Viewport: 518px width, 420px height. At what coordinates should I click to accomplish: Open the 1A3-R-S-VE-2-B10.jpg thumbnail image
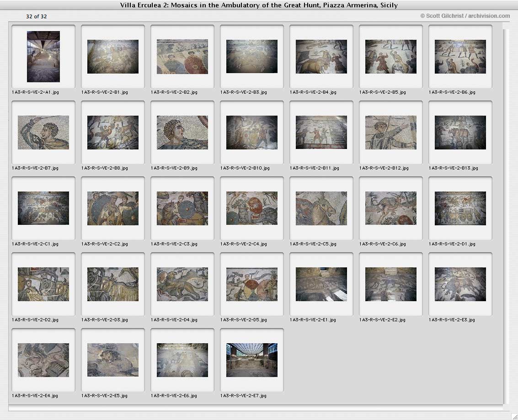[252, 133]
